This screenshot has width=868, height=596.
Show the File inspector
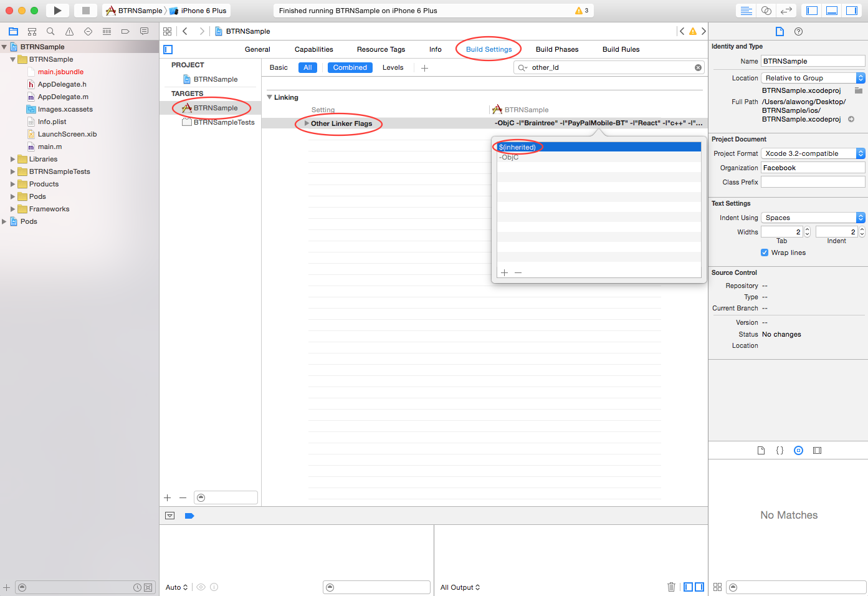[x=780, y=31]
